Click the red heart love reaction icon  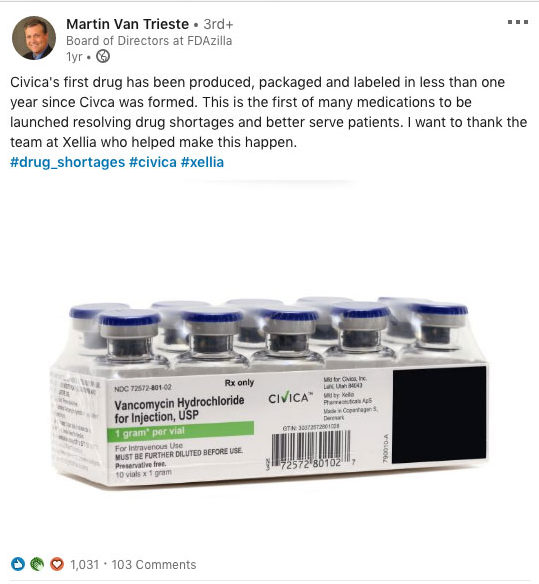[57, 564]
